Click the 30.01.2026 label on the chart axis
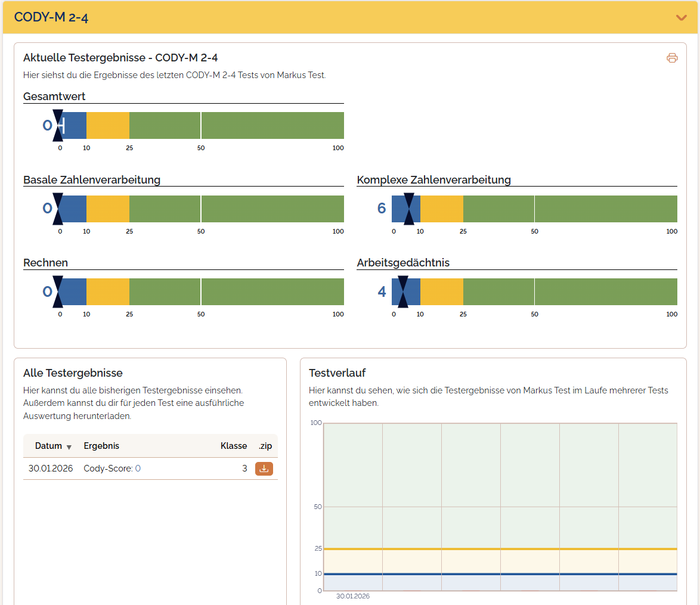Screen dimensions: 700x605 (x=353, y=596)
